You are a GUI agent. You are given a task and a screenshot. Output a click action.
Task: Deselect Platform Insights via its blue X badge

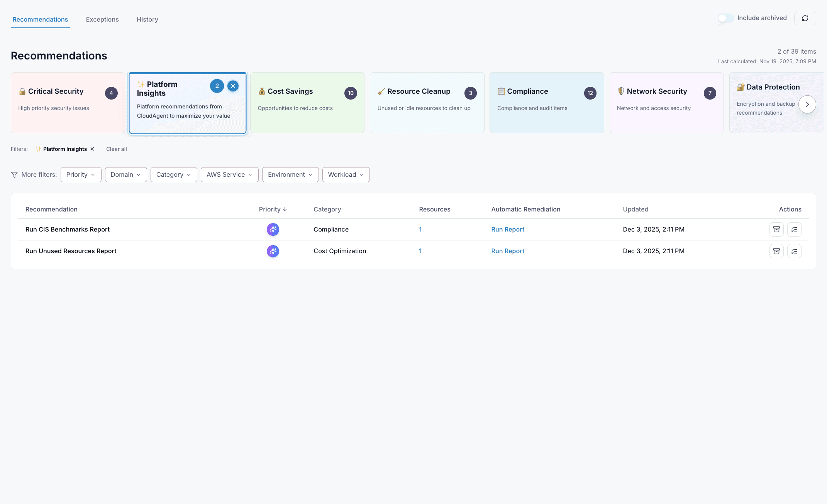click(x=233, y=86)
